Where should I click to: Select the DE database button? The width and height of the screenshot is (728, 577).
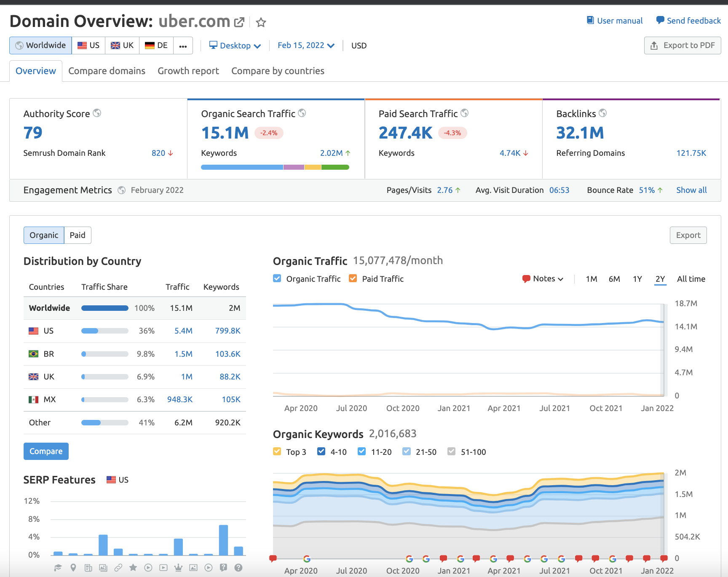(156, 45)
